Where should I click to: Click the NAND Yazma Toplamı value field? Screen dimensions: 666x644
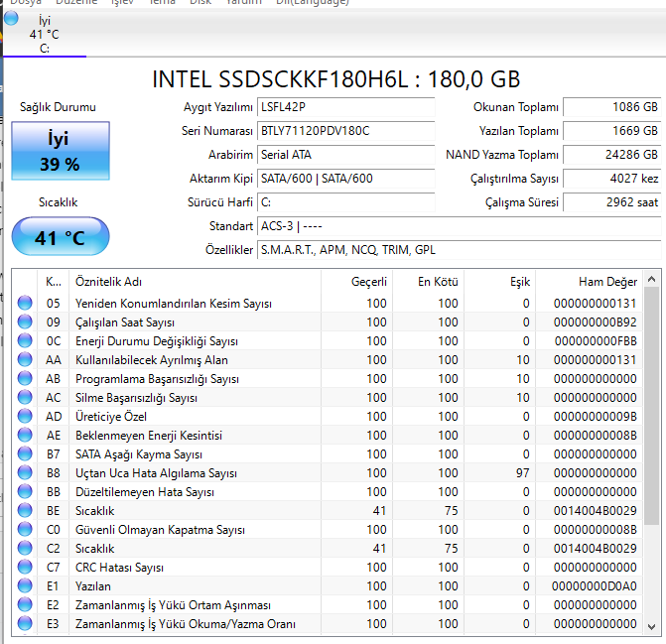tap(612, 155)
